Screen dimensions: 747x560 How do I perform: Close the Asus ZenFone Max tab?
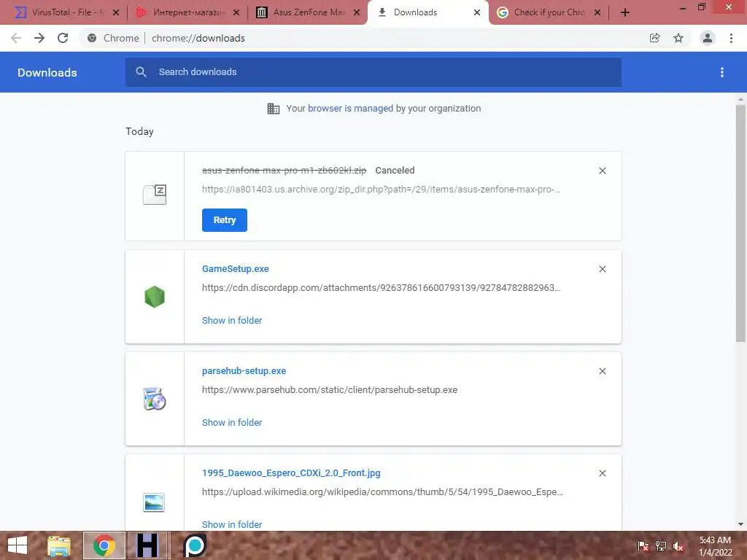click(x=357, y=13)
